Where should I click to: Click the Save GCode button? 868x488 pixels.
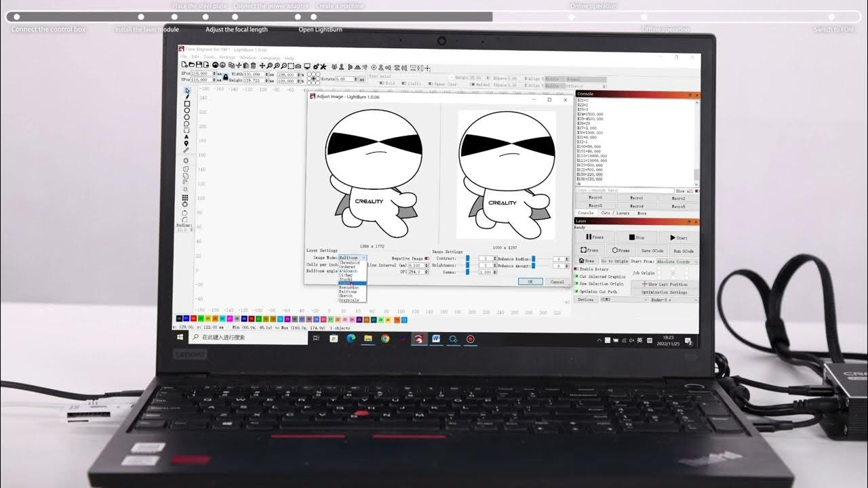point(652,251)
